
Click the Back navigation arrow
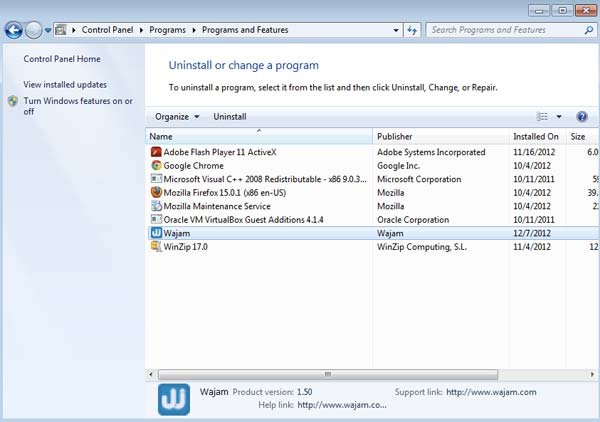coord(14,30)
